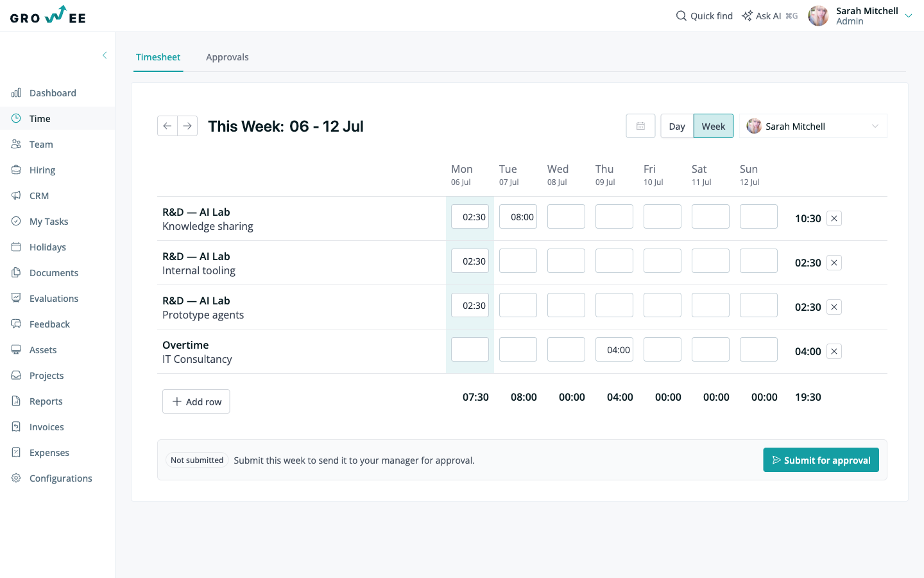Go to previous week arrow
The image size is (924, 578).
click(167, 126)
